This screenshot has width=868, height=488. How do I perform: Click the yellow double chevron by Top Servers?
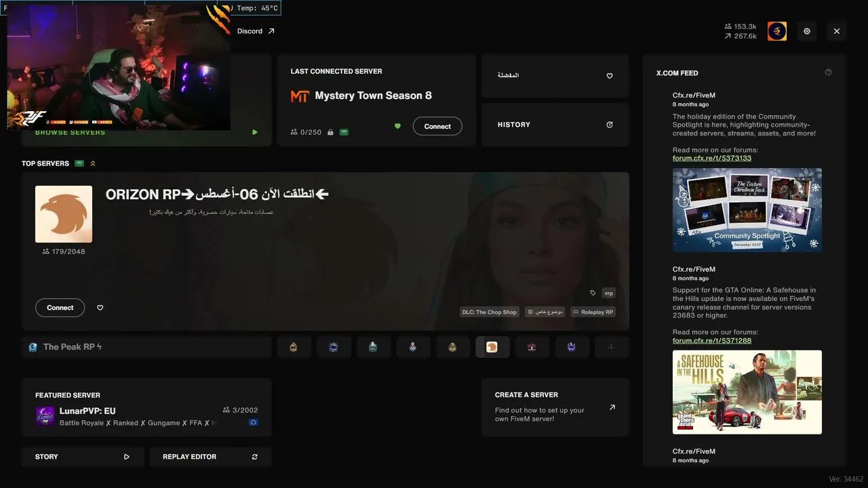[x=93, y=163]
